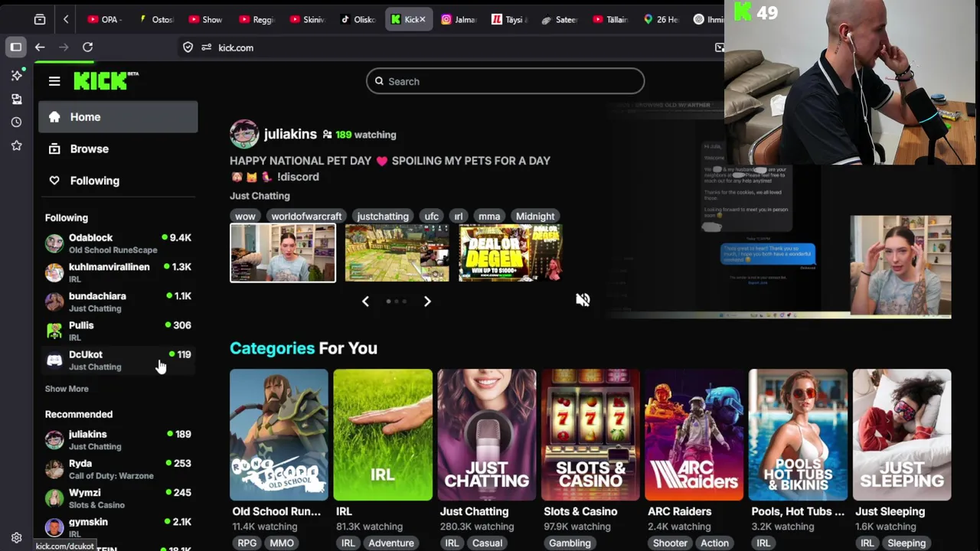Open juliakins in Recommended list
Screen dimensions: 980x551
pos(118,440)
